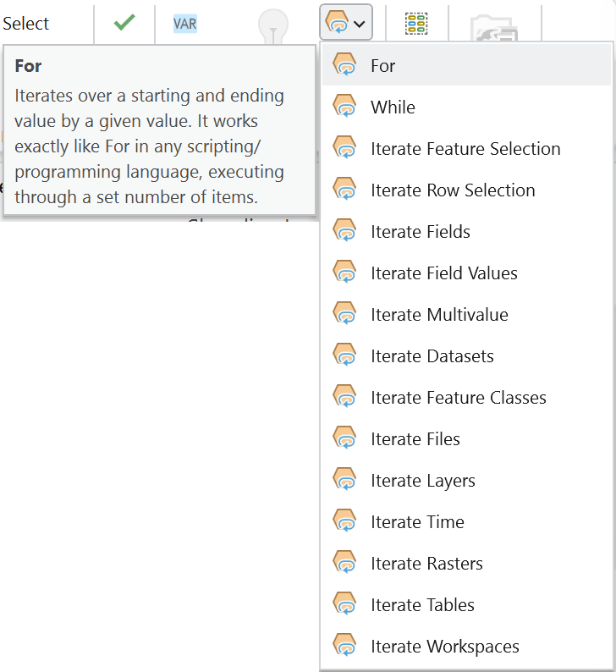Pick Iterate Datasets from list

pos(466,356)
